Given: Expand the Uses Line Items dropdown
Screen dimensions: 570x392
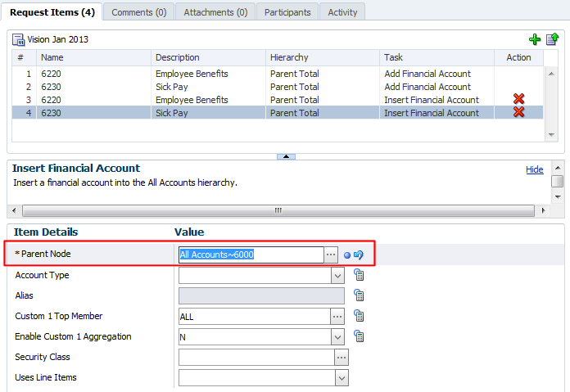Looking at the screenshot, I should coord(342,378).
